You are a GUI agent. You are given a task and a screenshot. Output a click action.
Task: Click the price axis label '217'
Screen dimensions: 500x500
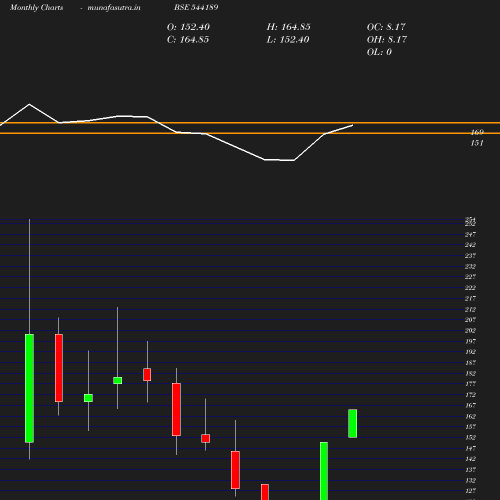pyautogui.click(x=470, y=299)
